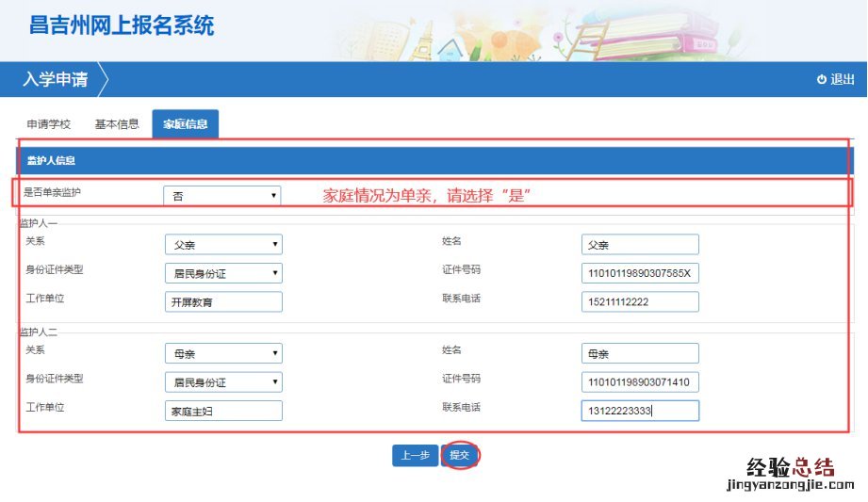Click the 昌吉州网上报名系统 site title
The width and height of the screenshot is (868, 502).
pyautogui.click(x=122, y=25)
